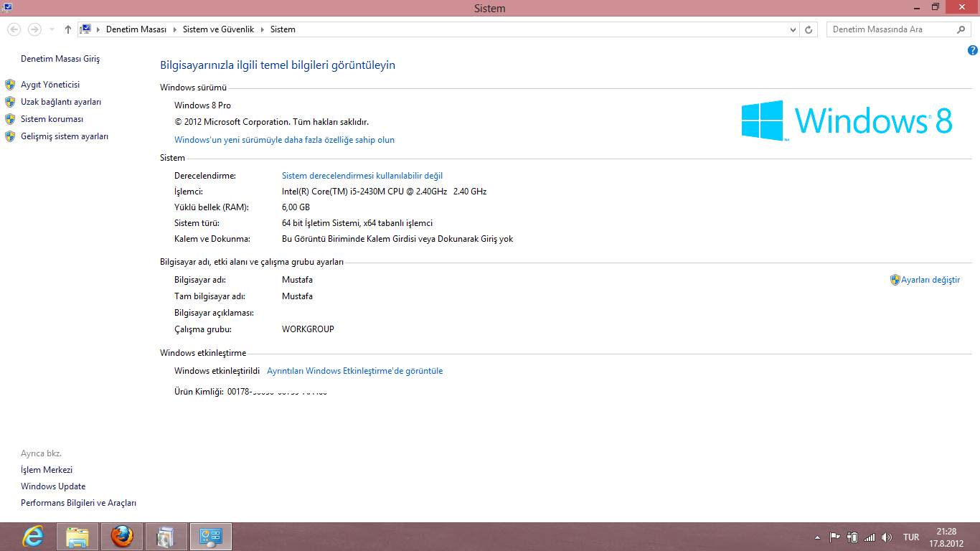
Task: Open the Action Center flag tray icon
Action: (834, 537)
